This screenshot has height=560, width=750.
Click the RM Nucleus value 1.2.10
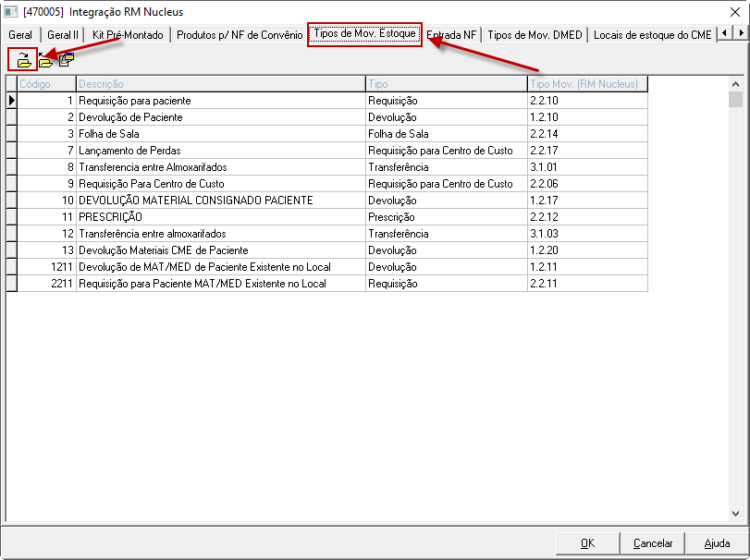coord(587,117)
